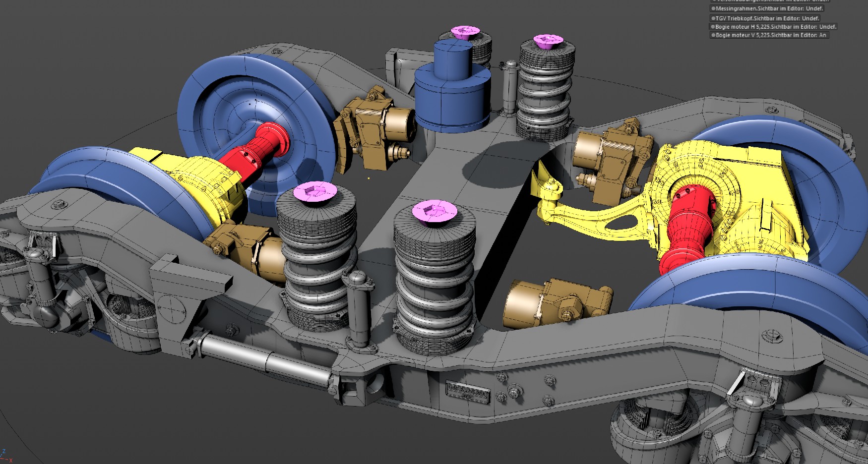Select the engraved nameplate on the bogie frame

(x=468, y=392)
